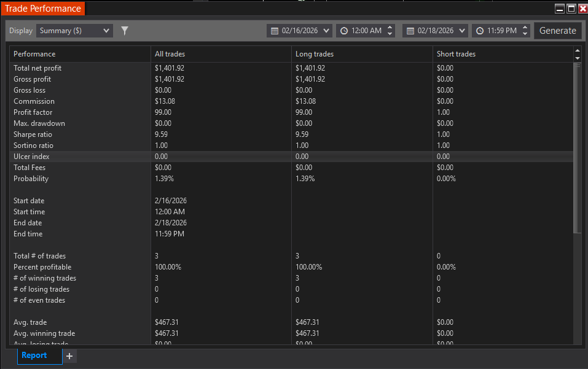
Task: Select the Max. drawdown row label
Action: click(x=39, y=123)
